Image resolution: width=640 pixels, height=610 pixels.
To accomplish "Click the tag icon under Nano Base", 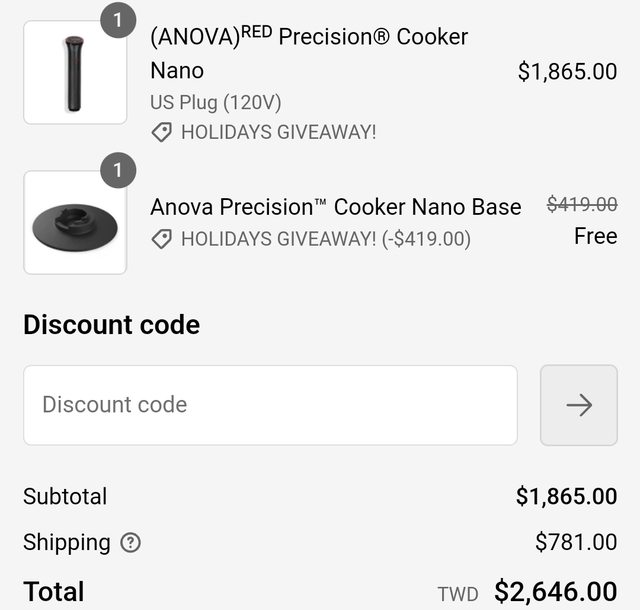I will [x=161, y=239].
